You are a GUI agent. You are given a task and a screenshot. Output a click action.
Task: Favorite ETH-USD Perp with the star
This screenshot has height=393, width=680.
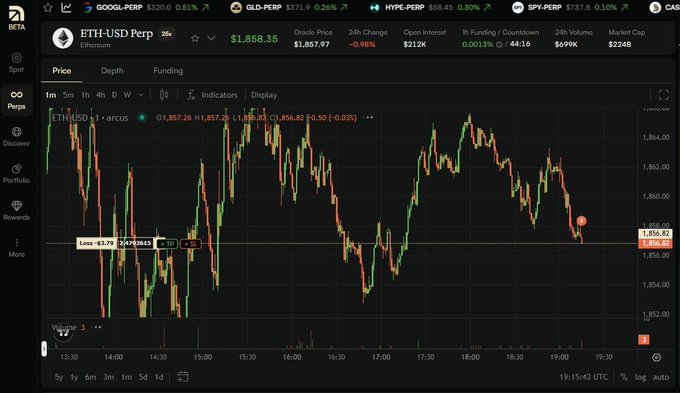pos(195,38)
